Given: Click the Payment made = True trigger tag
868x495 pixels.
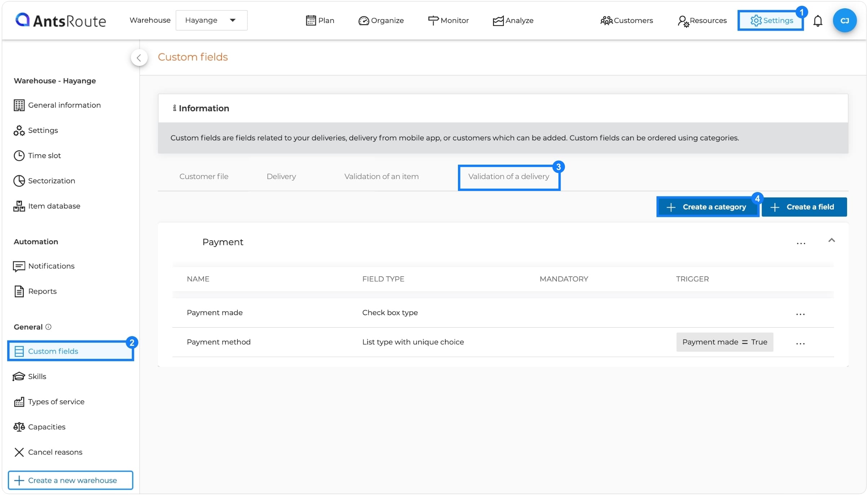Looking at the screenshot, I should 724,342.
